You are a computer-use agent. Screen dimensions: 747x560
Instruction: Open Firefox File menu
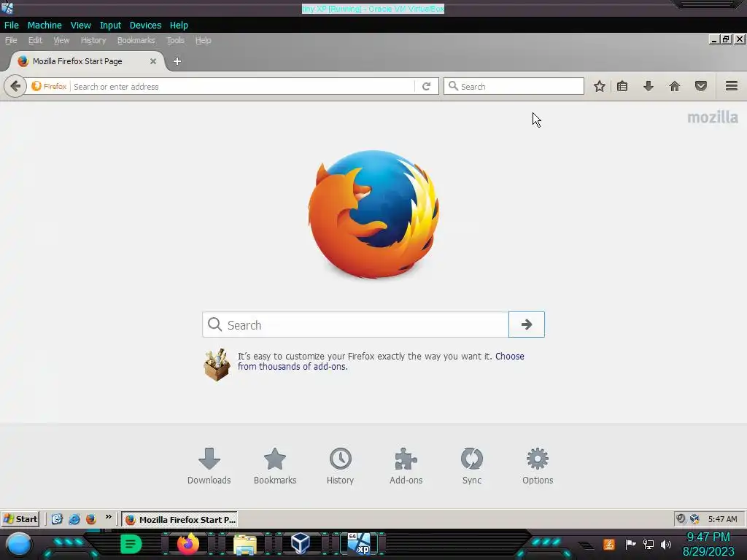coord(11,41)
